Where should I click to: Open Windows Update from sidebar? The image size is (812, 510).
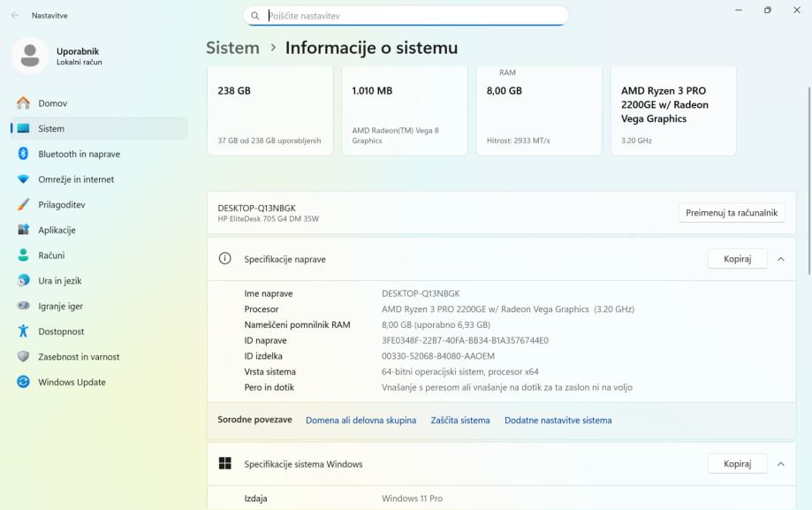(71, 383)
